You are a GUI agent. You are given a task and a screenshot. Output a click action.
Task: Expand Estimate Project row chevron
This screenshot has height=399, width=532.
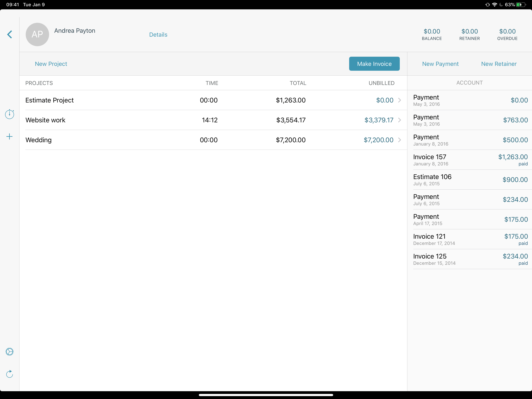399,100
